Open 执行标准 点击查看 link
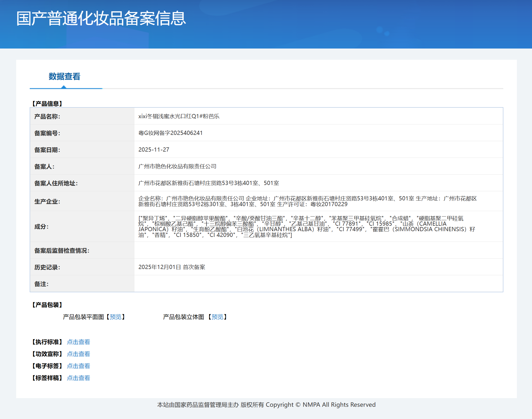Image resolution: width=532 pixels, height=419 pixels. pyautogui.click(x=78, y=342)
